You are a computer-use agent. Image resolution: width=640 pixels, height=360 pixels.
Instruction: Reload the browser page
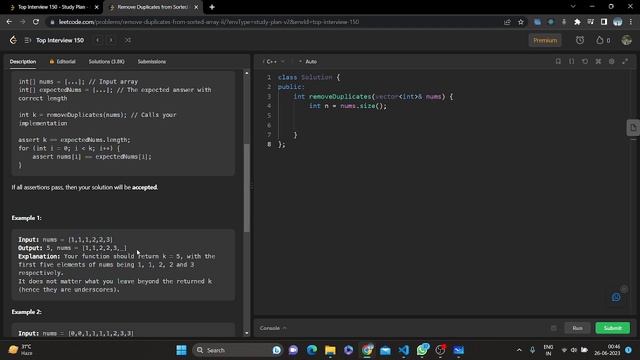pos(36,22)
